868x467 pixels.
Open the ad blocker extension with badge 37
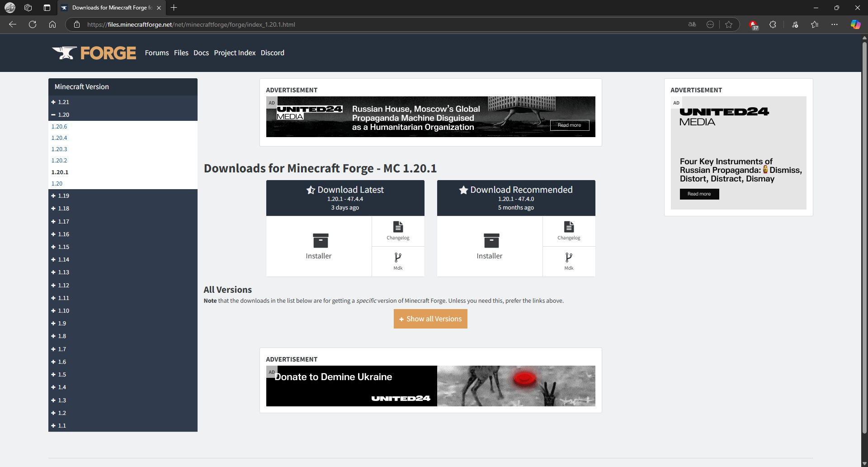[754, 25]
